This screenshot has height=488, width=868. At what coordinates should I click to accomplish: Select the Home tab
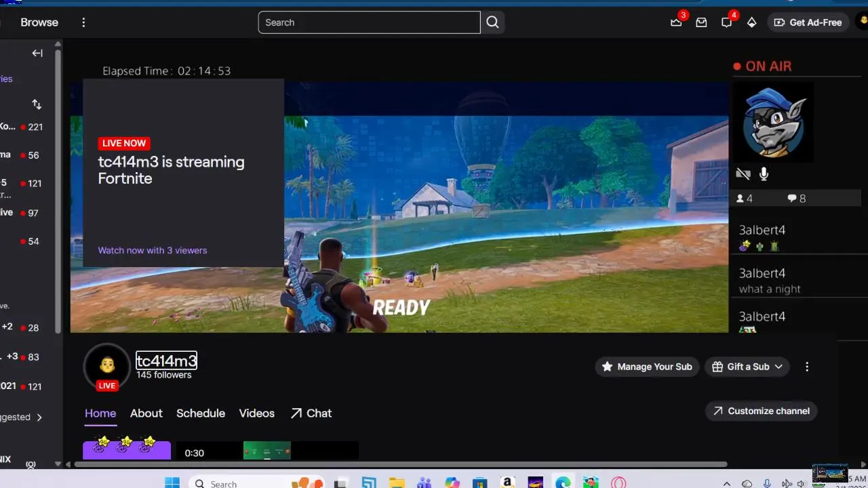coord(100,413)
